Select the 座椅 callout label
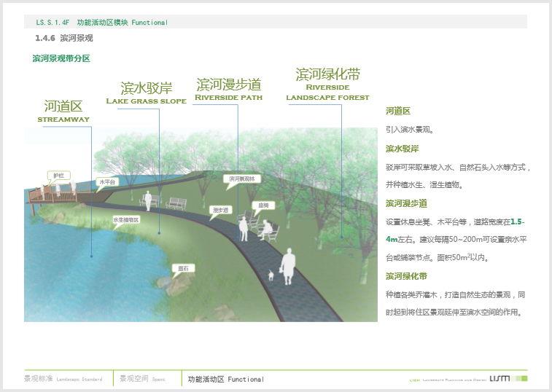552x392 pixels. pos(262,205)
